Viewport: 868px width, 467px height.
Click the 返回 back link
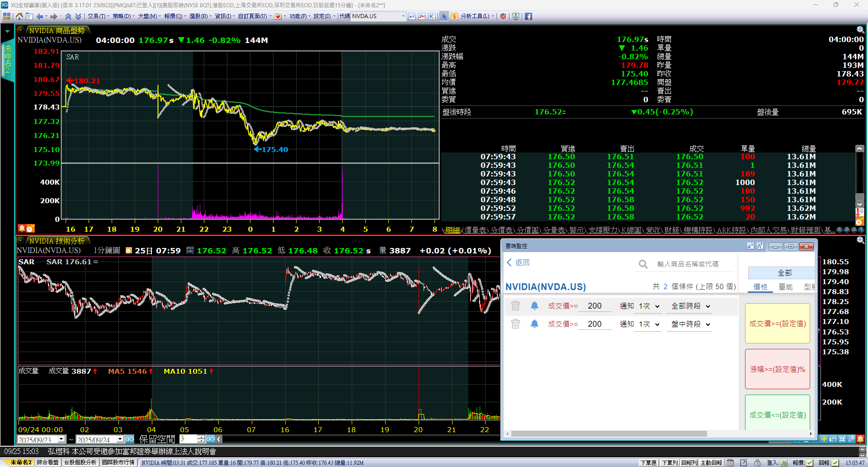(x=518, y=262)
